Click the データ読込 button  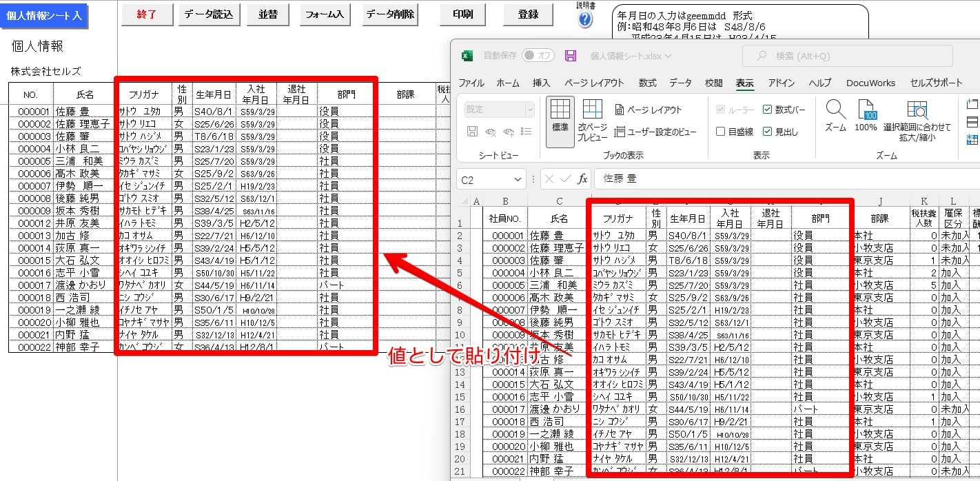(x=209, y=14)
